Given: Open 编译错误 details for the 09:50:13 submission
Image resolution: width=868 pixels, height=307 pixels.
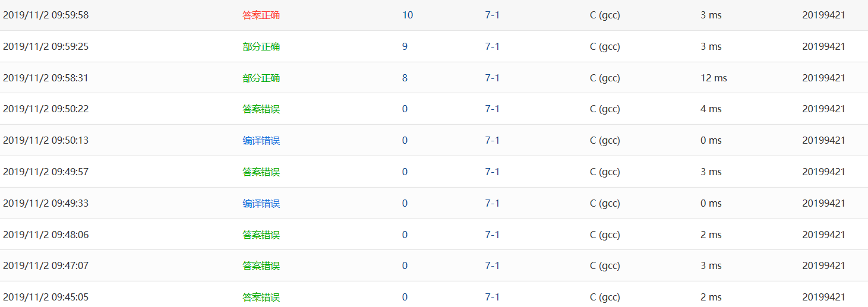Looking at the screenshot, I should (x=261, y=141).
